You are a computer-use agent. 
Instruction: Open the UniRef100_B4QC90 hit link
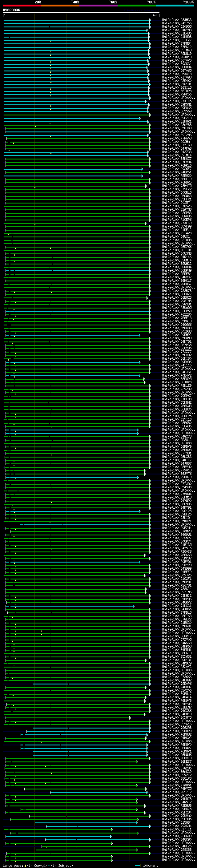[176, 840]
